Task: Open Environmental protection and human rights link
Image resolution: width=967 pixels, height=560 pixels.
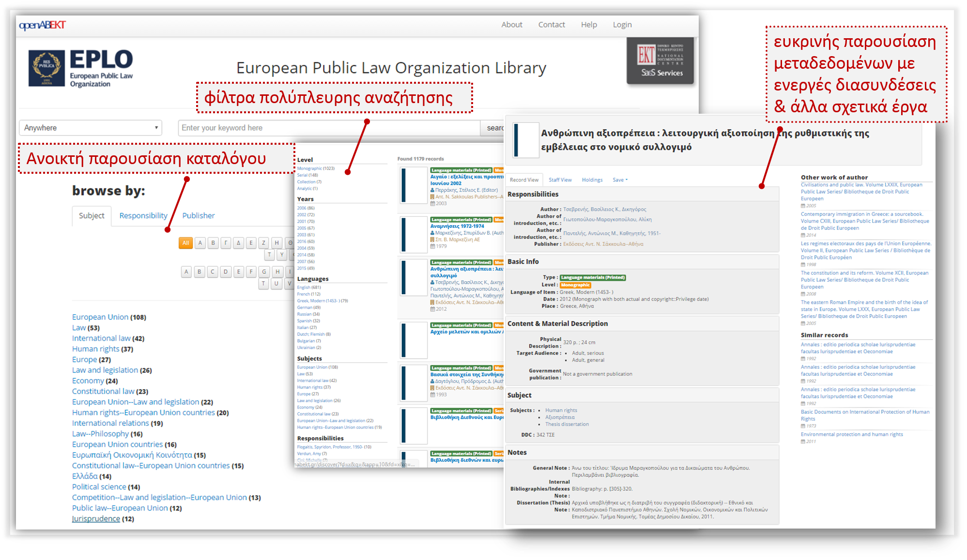Action: coord(852,435)
